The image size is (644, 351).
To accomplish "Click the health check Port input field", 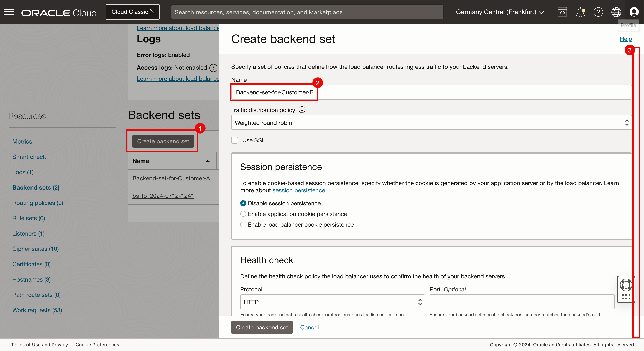I will [x=522, y=302].
